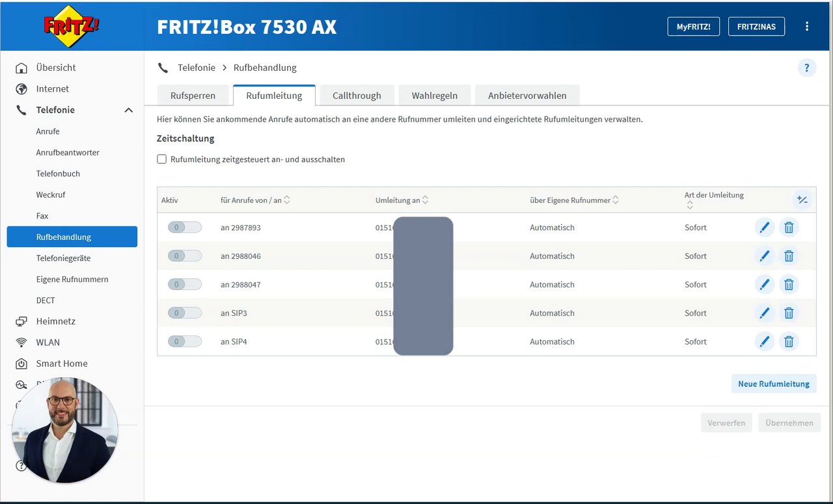Collapse the Telefonie menu chevron
Image resolution: width=833 pixels, height=504 pixels.
[x=128, y=111]
